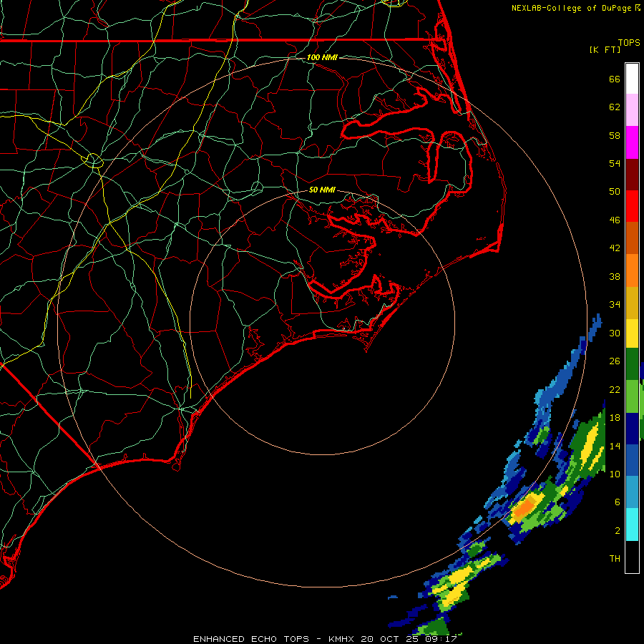644x644 pixels.
Task: Click the legend value 22
Action: tap(615, 389)
